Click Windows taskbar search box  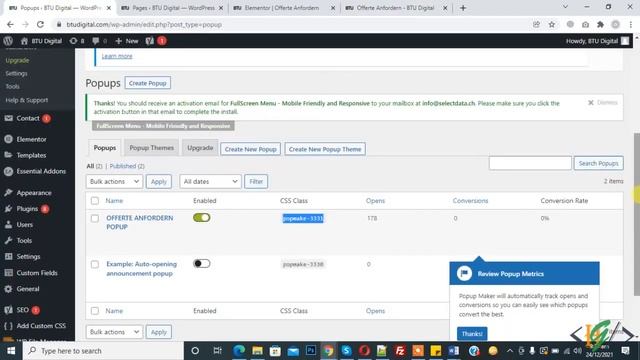103,351
